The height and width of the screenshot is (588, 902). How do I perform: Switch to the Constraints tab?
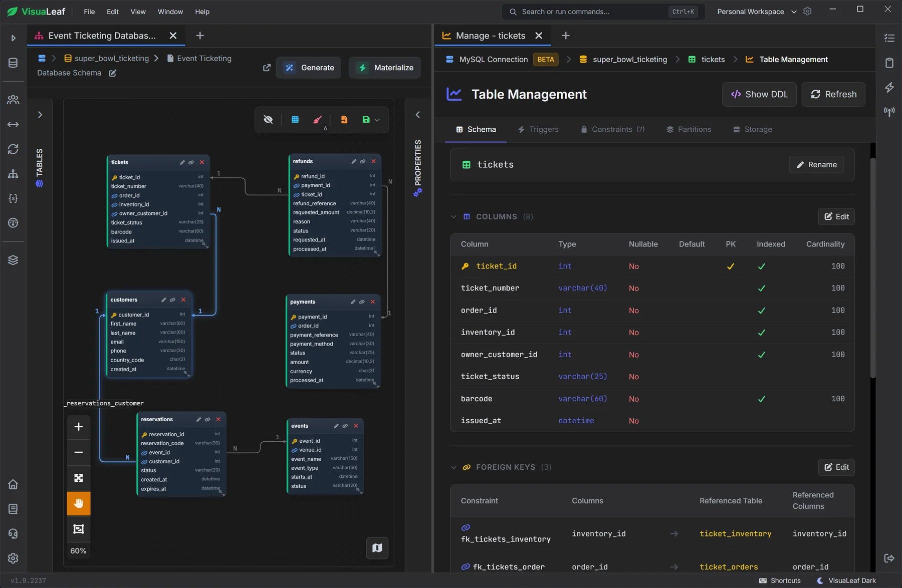tap(612, 129)
